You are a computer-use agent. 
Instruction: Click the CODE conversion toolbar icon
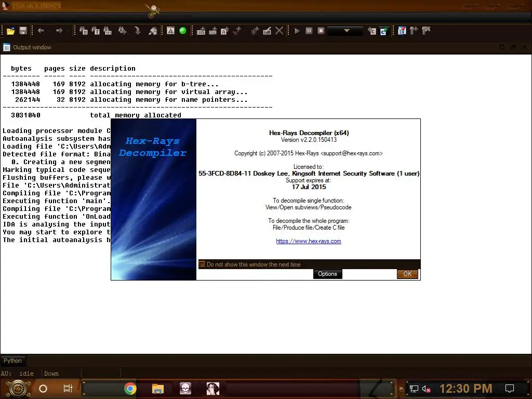(x=201, y=31)
